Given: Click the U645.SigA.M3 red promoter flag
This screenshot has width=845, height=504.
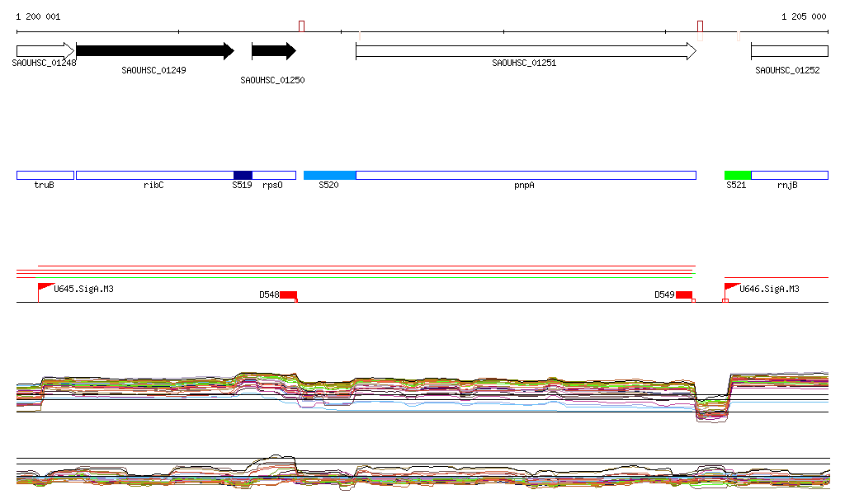Looking at the screenshot, I should coord(46,289).
